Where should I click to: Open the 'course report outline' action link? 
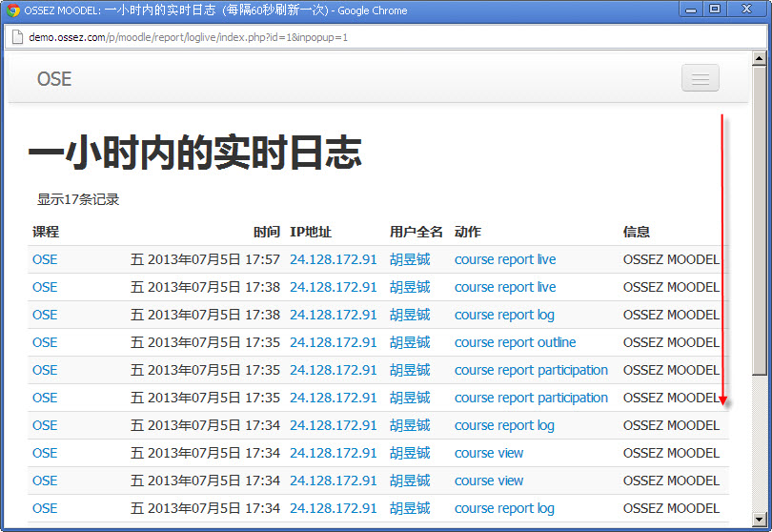[x=515, y=342]
